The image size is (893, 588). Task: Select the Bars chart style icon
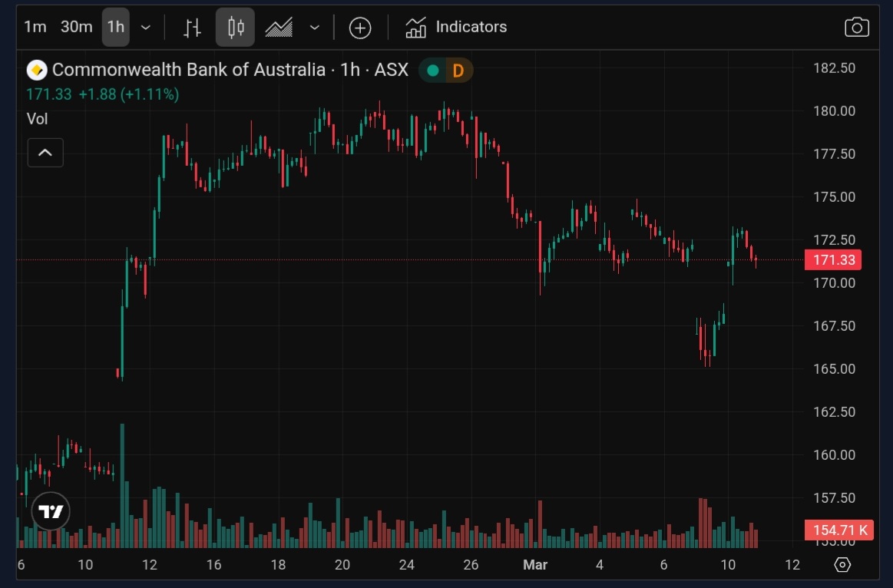192,28
